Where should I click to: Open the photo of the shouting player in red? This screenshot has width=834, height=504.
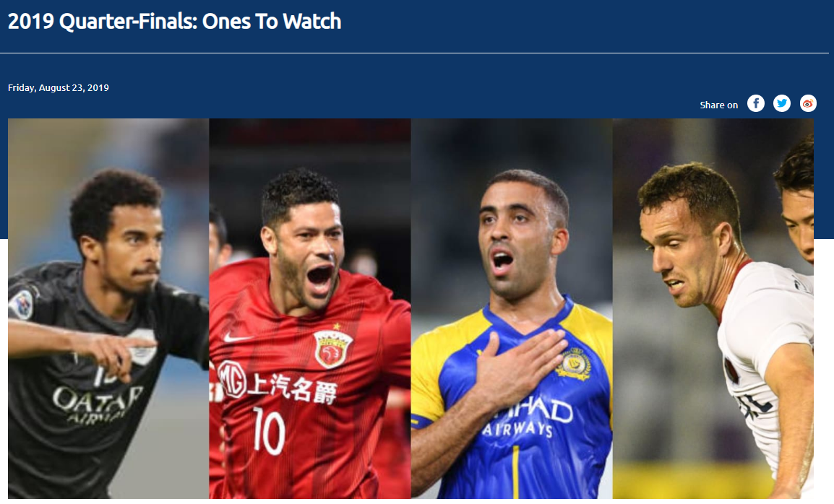point(310,308)
